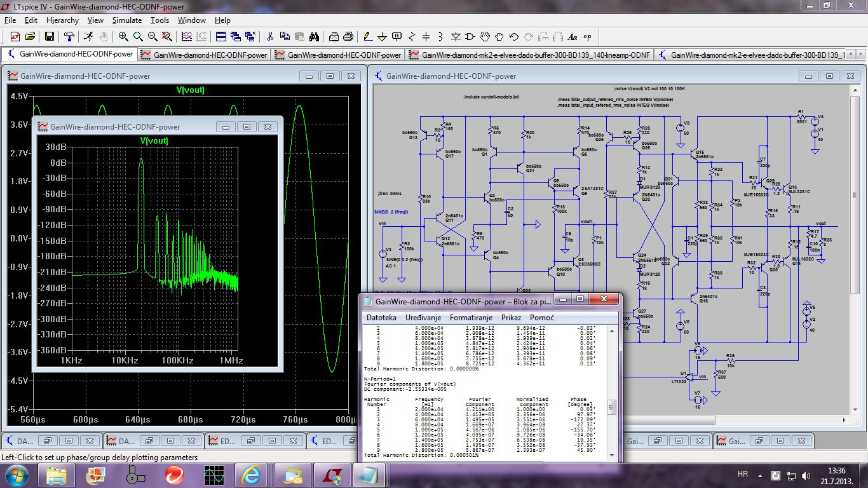The image size is (868, 488).
Task: Tile windows horizontally icon
Action: [221, 36]
